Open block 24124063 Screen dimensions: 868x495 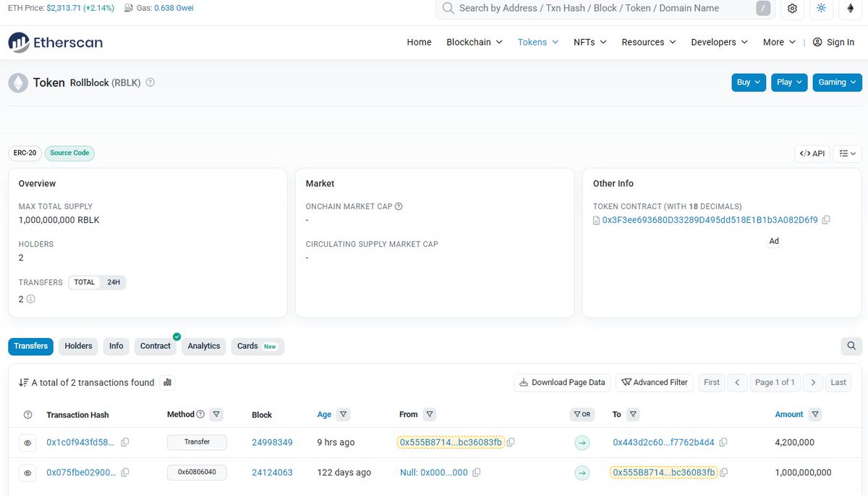[x=272, y=473]
